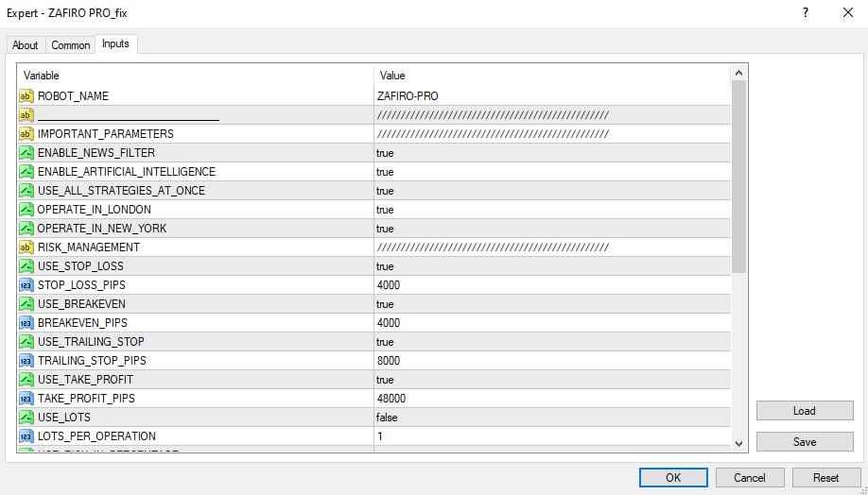
Task: Click the boolean icon beside OPERATE_IN_LONDON
Action: [26, 209]
